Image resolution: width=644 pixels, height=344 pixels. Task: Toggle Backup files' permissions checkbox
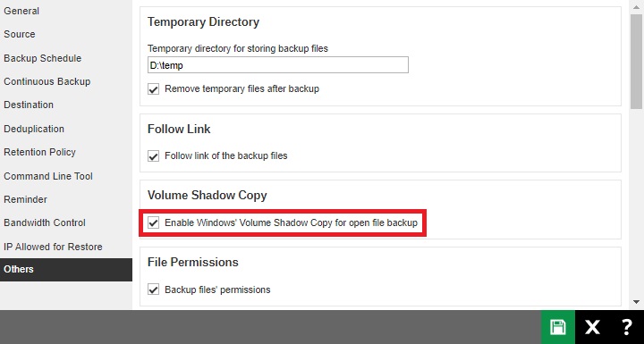(x=153, y=289)
